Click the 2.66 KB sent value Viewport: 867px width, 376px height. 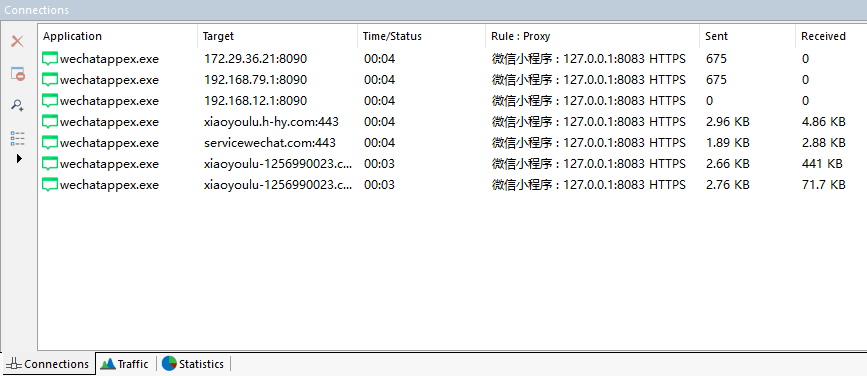(728, 164)
